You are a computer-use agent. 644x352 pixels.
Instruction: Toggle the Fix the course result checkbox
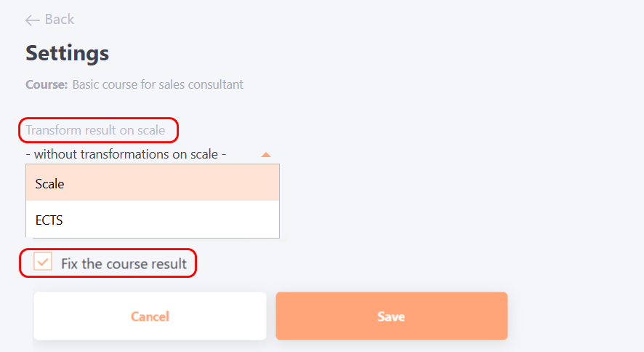pyautogui.click(x=43, y=262)
